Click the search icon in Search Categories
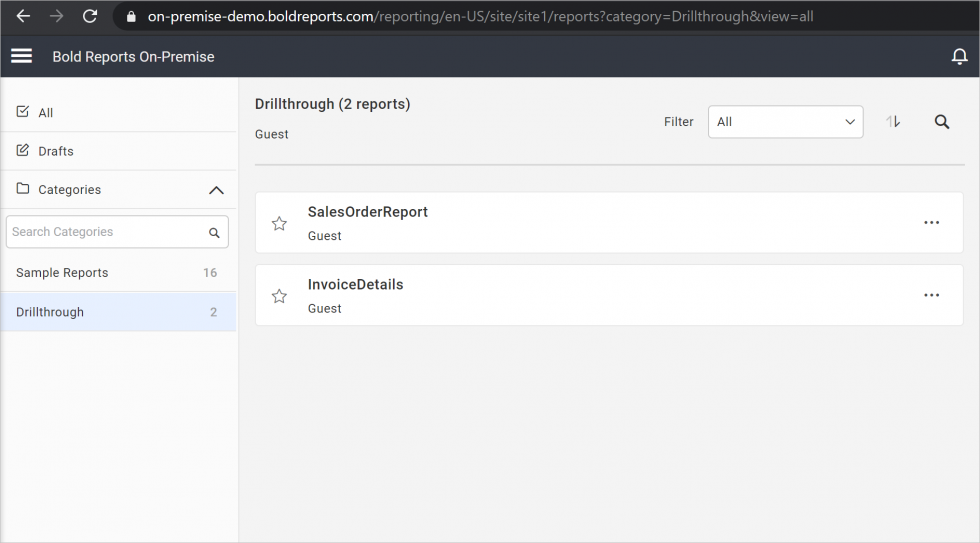980x543 pixels. coord(214,232)
